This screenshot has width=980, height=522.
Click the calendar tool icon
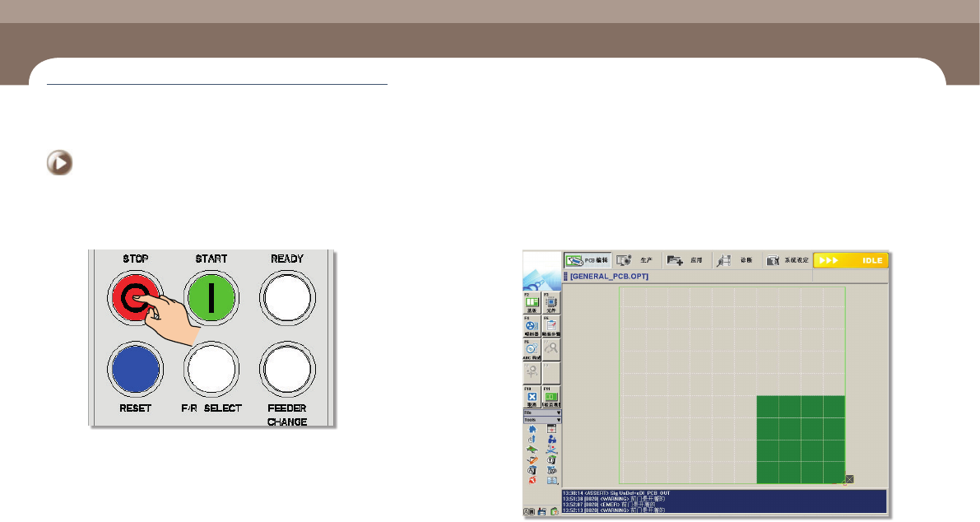pyautogui.click(x=551, y=429)
